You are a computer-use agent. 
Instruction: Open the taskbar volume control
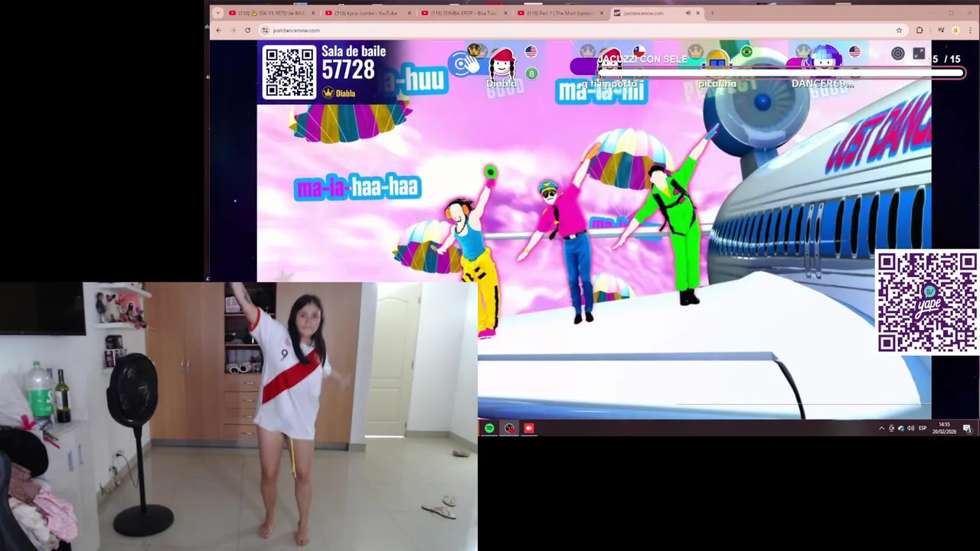(910, 428)
